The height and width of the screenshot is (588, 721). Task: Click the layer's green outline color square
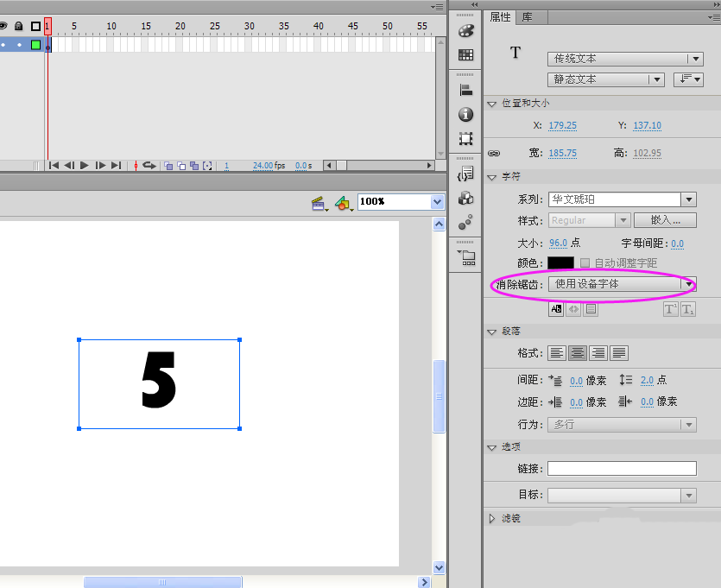(36, 45)
